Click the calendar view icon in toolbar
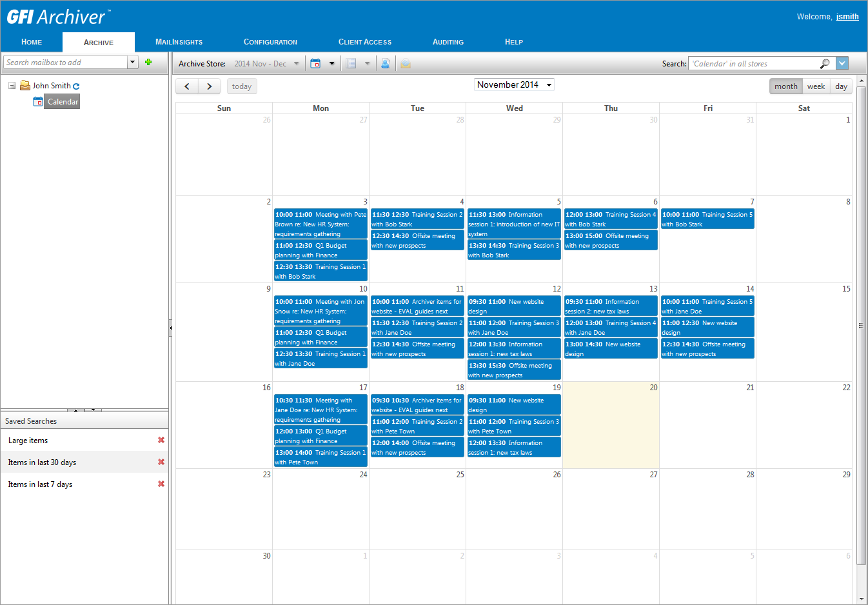 (315, 63)
